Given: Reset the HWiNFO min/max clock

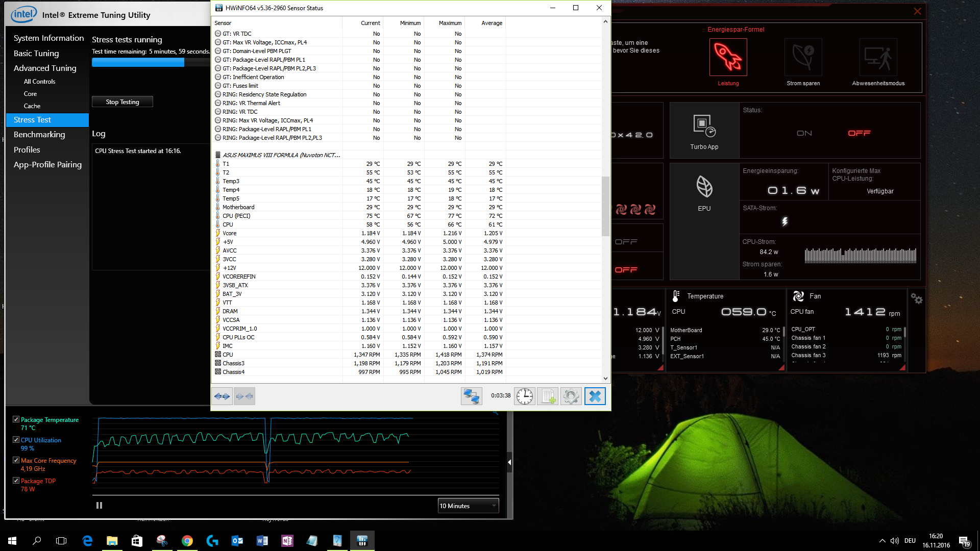Looking at the screenshot, I should click(x=524, y=396).
